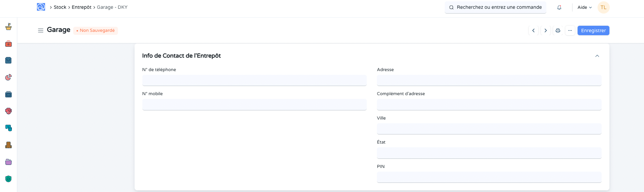Screen dimensions: 644x192
Task: Open the brown building sidebar icon
Action: point(8,145)
